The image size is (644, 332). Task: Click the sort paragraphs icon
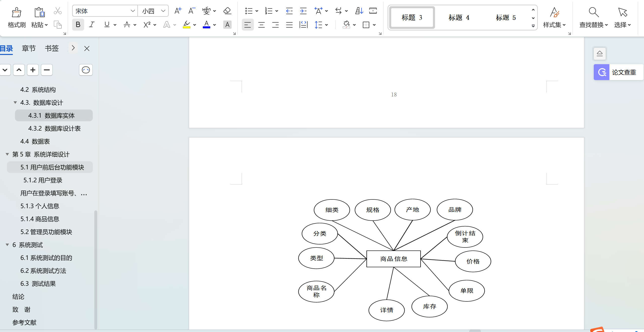tap(359, 10)
